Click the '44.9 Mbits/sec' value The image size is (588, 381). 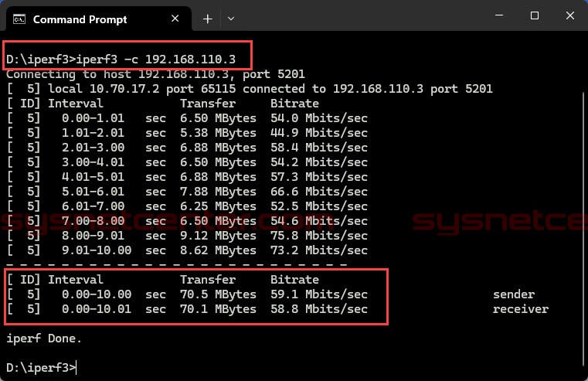[x=319, y=132]
